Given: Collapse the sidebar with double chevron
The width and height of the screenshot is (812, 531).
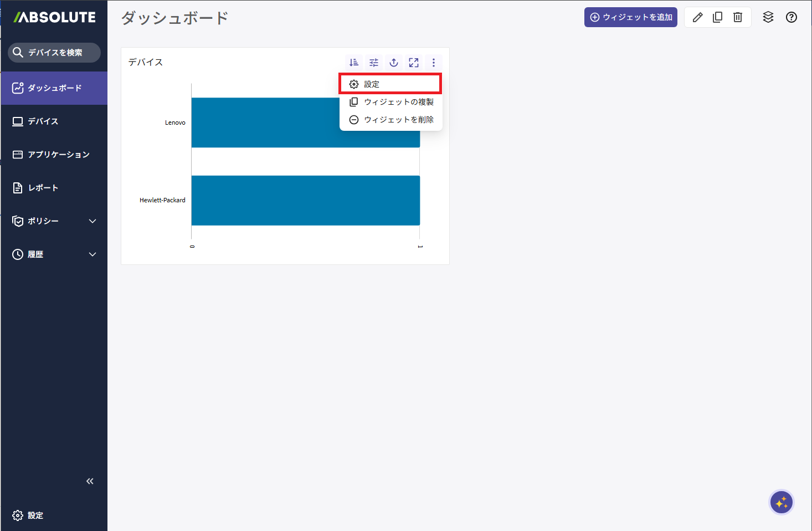Looking at the screenshot, I should coord(90,481).
